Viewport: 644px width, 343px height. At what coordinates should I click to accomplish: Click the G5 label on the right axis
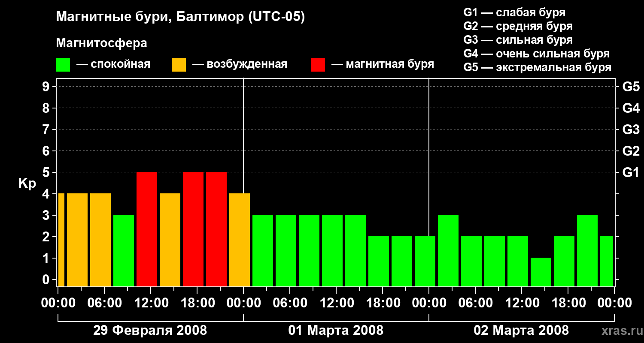(631, 87)
